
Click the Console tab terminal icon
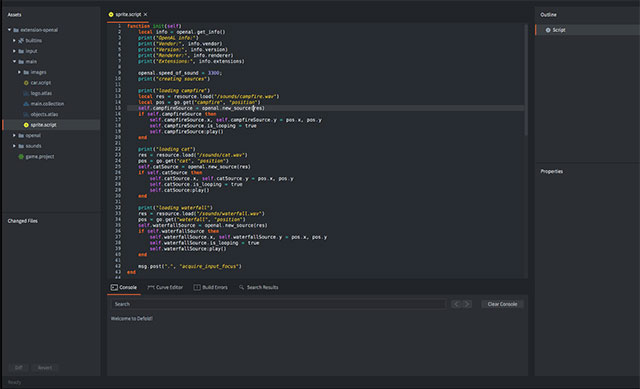114,287
